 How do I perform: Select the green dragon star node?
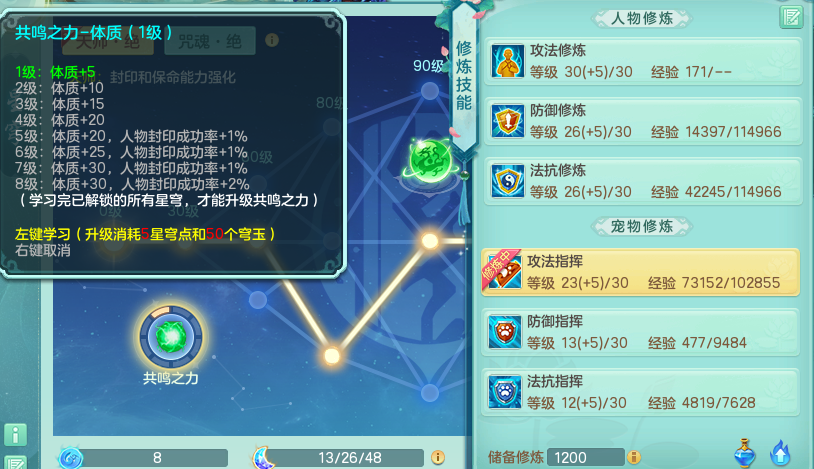[x=430, y=160]
